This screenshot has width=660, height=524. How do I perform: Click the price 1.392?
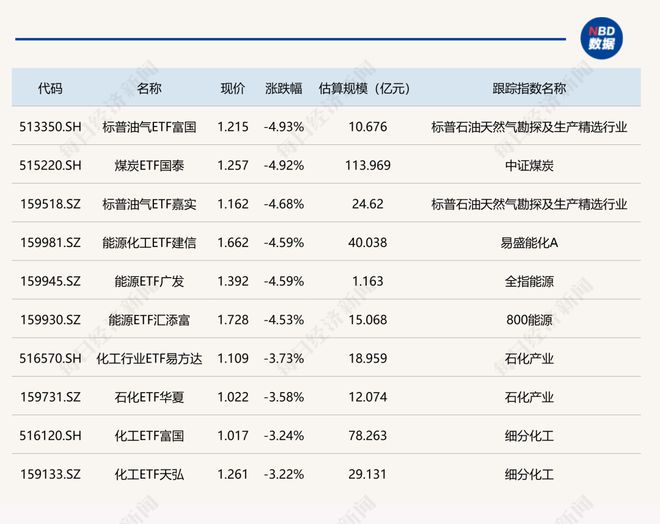(233, 281)
